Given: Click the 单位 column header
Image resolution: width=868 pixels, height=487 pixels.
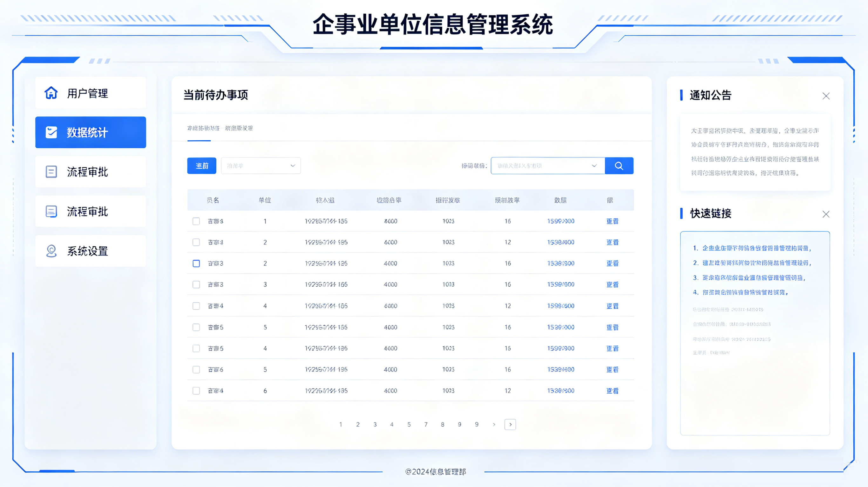Looking at the screenshot, I should tap(265, 200).
